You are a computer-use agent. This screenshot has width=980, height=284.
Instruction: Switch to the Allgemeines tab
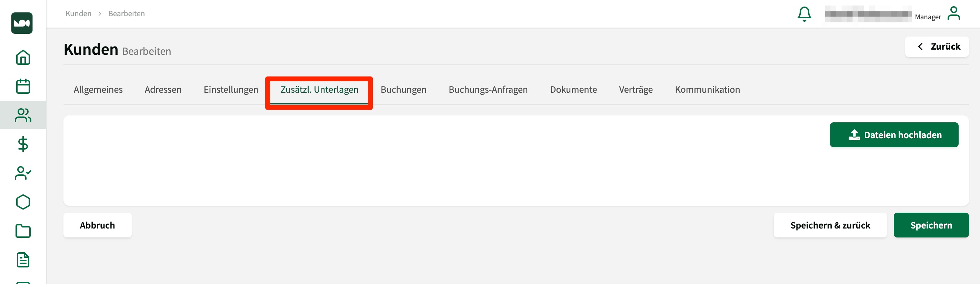pos(98,90)
